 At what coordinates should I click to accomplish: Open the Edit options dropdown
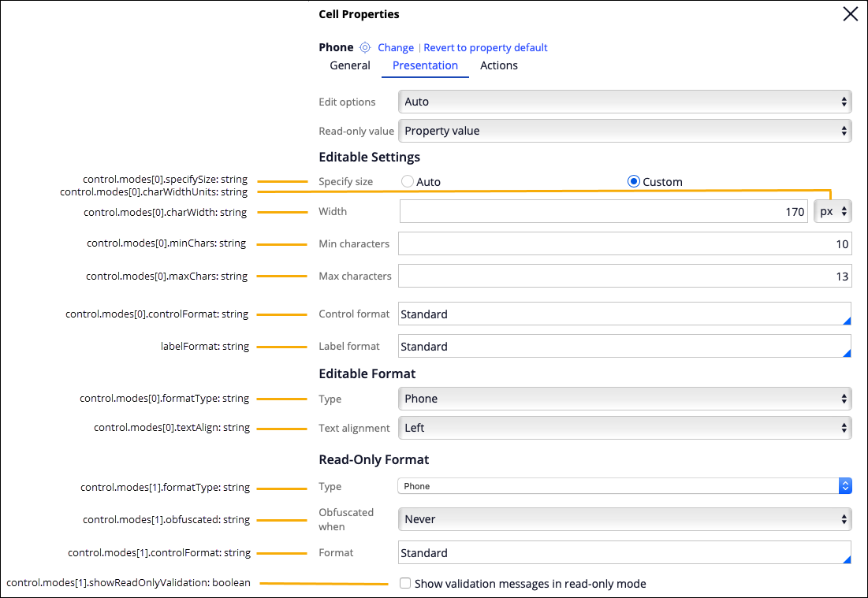click(x=624, y=102)
